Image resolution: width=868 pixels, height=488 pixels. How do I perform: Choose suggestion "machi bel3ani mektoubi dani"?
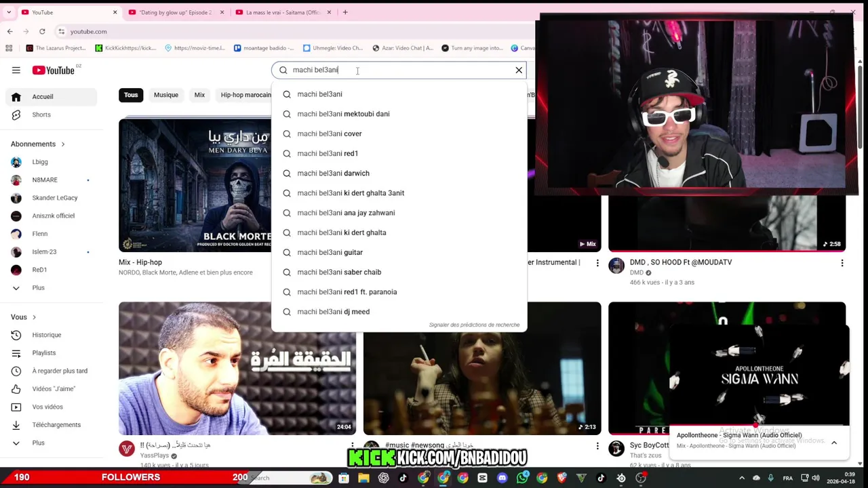pos(399,114)
